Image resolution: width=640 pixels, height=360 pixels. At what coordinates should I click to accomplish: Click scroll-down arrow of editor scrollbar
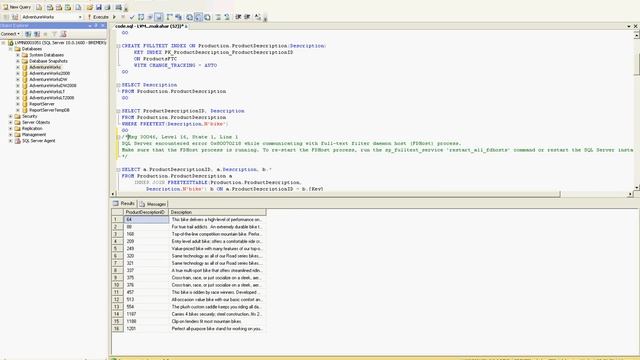point(636,188)
